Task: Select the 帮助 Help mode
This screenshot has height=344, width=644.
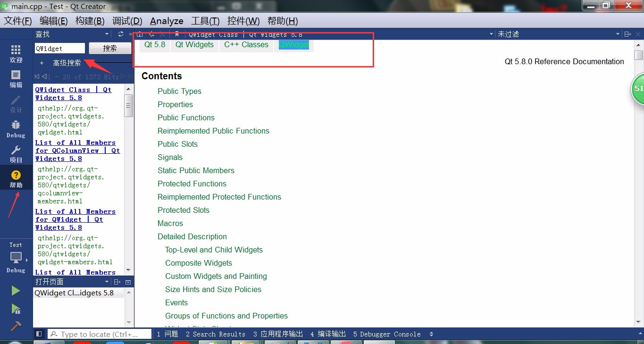Action: 16,179
